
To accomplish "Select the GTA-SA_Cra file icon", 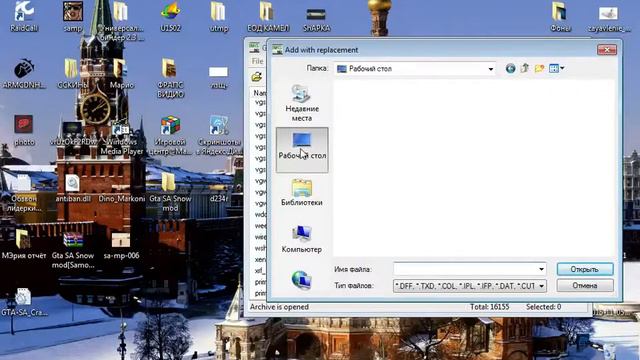I will tap(24, 302).
